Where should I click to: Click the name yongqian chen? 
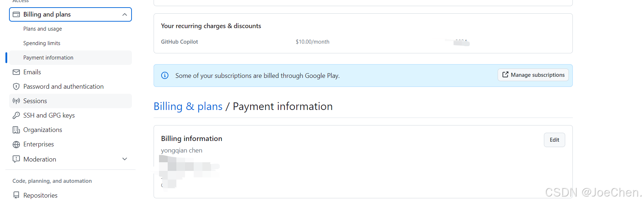tap(182, 150)
